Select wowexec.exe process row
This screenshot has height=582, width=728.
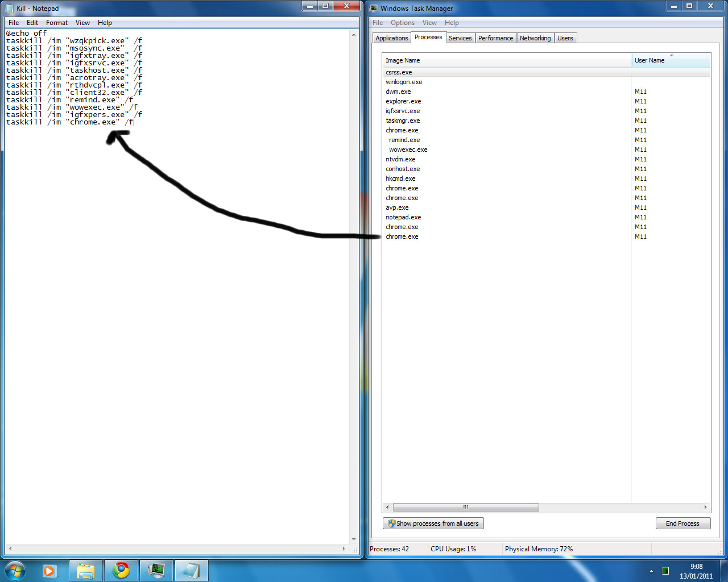pos(546,149)
